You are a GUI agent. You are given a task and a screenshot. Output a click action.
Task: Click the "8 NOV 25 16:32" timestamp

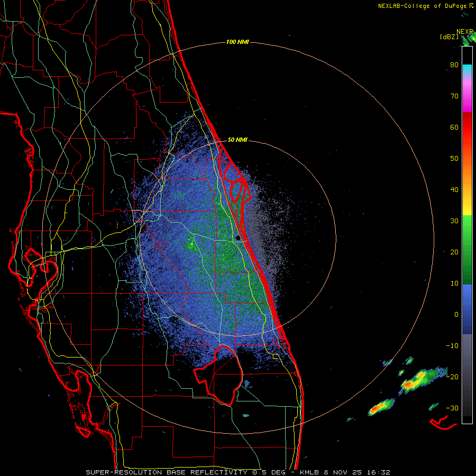357,472
